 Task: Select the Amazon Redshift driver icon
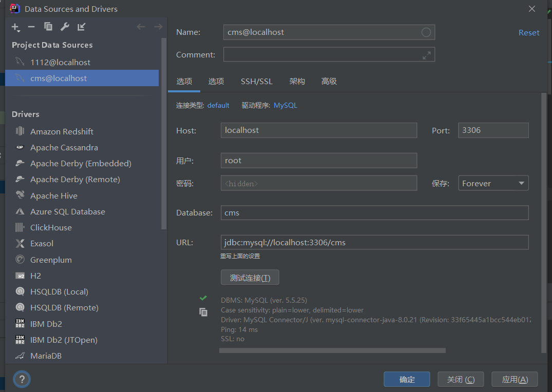[x=20, y=131]
